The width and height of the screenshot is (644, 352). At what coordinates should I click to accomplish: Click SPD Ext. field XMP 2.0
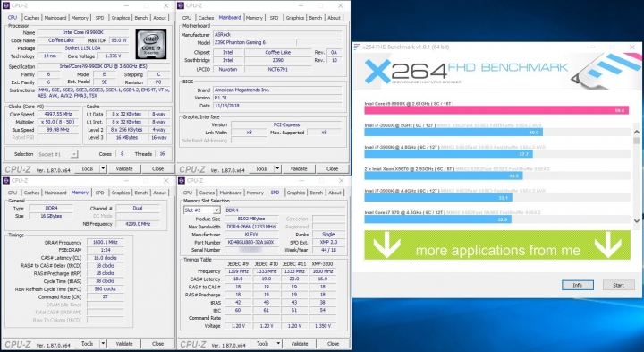[x=328, y=242]
